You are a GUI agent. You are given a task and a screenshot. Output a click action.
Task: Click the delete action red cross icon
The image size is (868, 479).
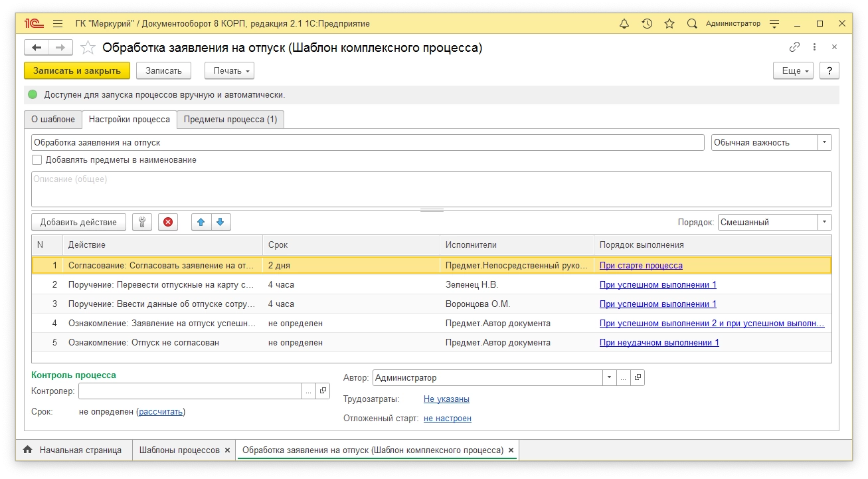pos(168,223)
